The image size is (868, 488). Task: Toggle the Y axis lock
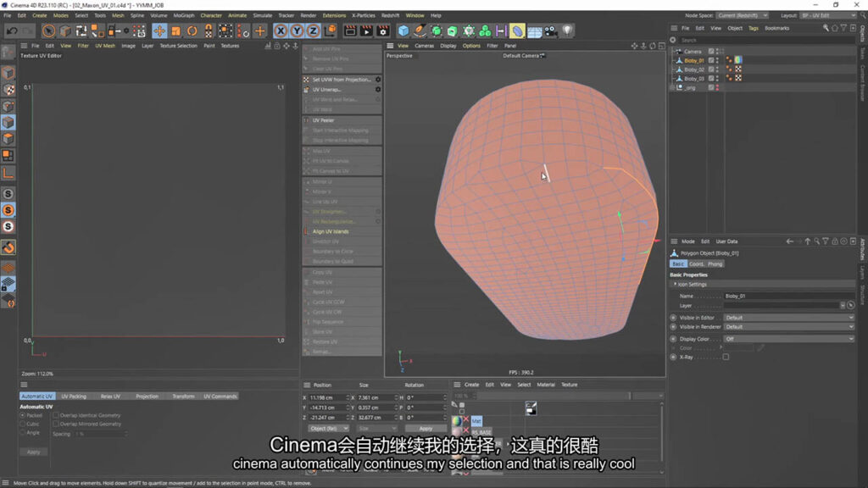click(x=297, y=31)
